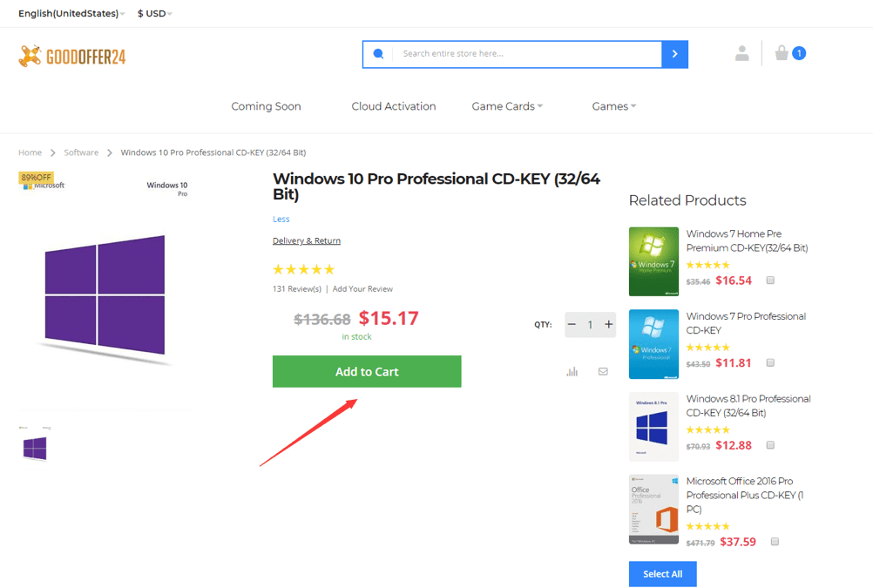The height and width of the screenshot is (588, 873).
Task: Open the English(UnitedStates) language dropdown
Action: [x=71, y=14]
